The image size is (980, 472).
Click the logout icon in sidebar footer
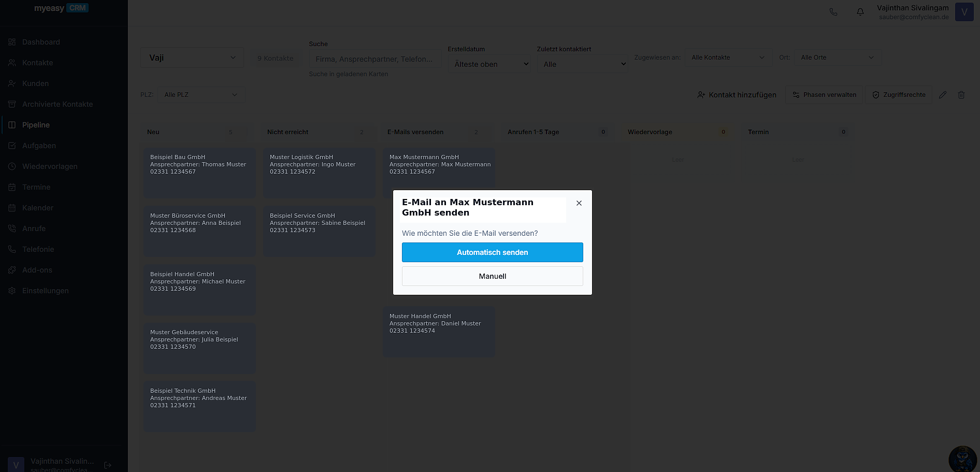[108, 465]
